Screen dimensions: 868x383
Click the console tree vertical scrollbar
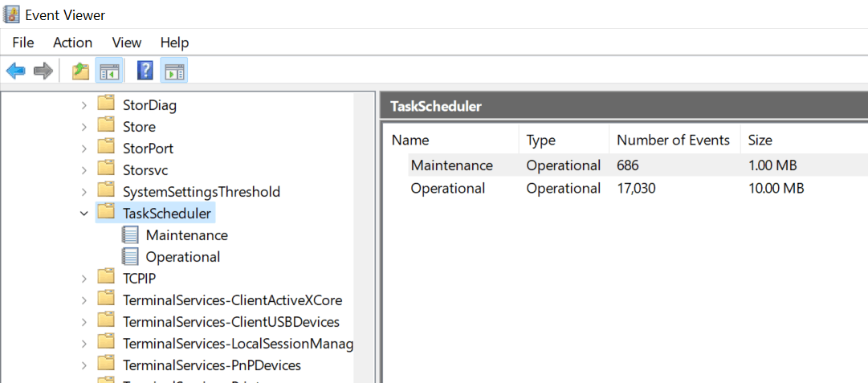(364, 238)
